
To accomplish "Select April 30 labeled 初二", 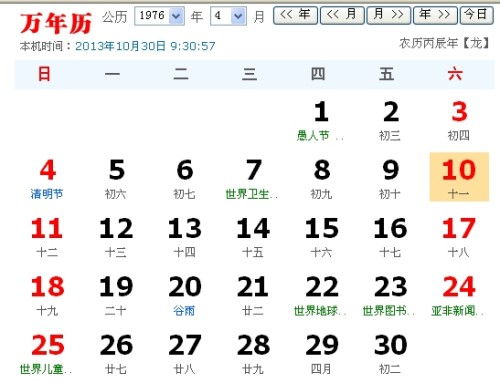I will 390,354.
